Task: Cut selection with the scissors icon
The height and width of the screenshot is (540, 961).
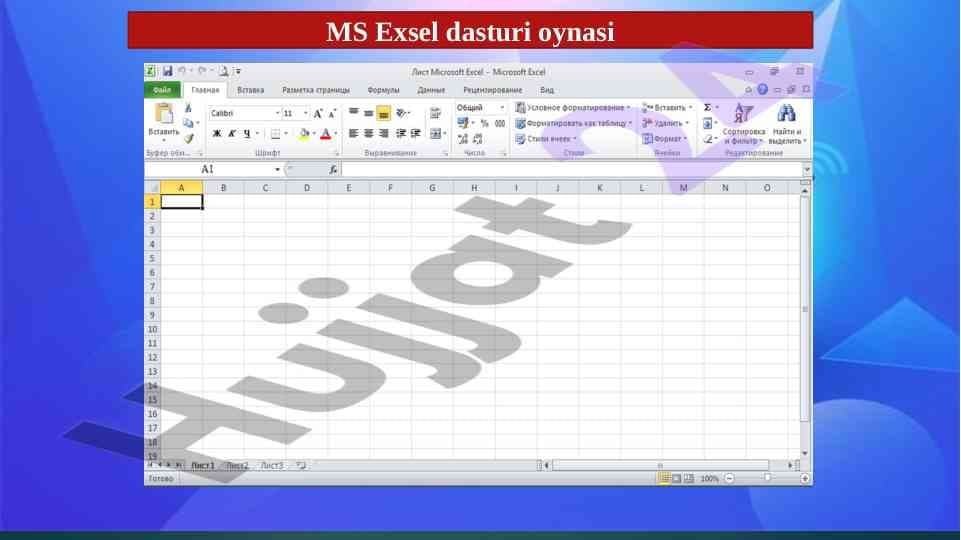Action: coord(188,108)
